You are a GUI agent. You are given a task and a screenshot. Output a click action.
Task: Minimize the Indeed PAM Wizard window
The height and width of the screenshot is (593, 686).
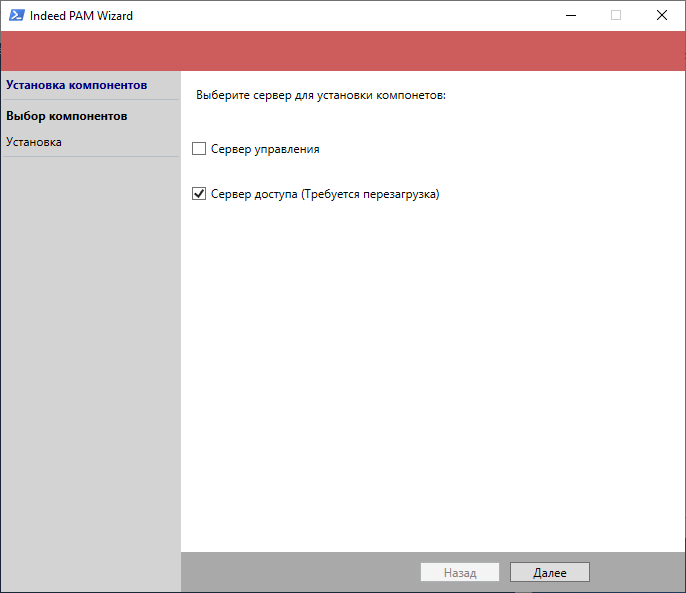(570, 15)
